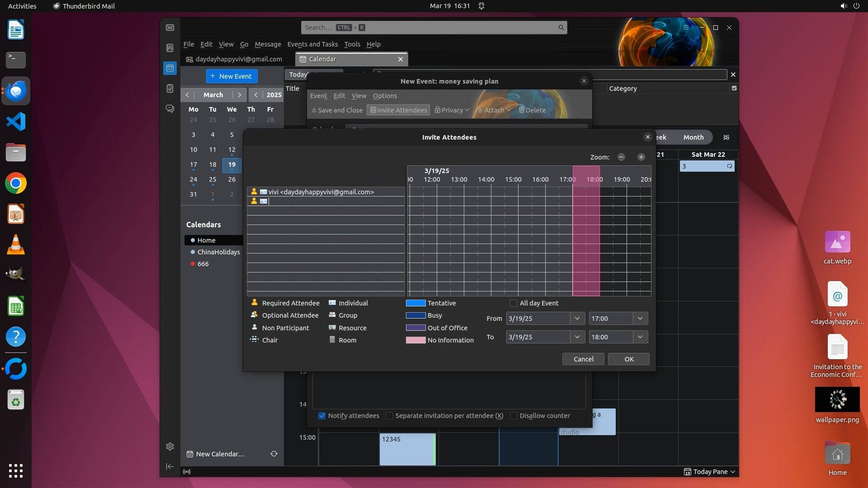
Task: Expand the To date dropdown
Action: 577,337
